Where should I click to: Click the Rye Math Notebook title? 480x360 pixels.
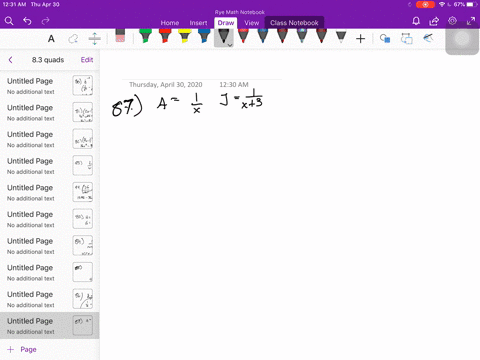click(240, 12)
